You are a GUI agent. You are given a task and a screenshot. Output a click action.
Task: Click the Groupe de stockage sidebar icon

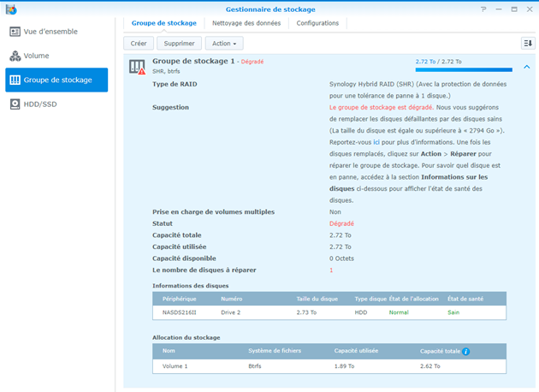[x=15, y=80]
